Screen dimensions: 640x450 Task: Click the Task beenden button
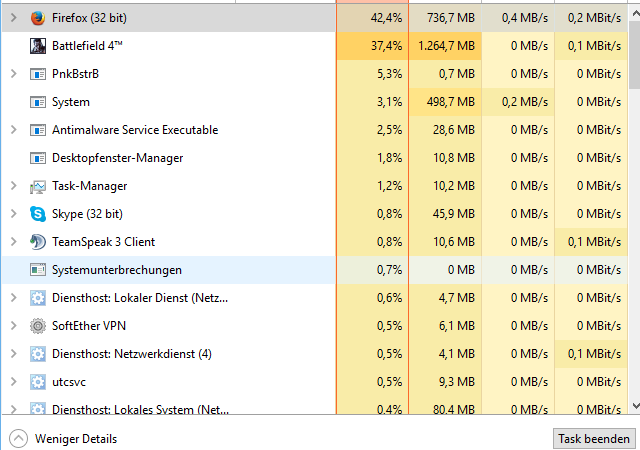(x=594, y=439)
